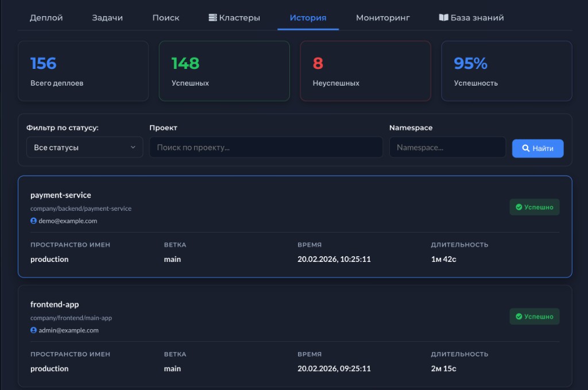Go to the Поиск tab

tap(165, 18)
